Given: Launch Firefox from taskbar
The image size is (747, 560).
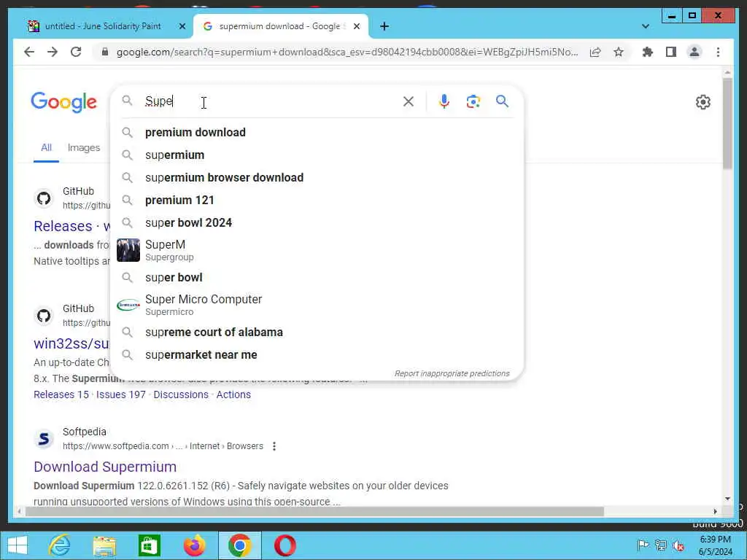Looking at the screenshot, I should [194, 545].
